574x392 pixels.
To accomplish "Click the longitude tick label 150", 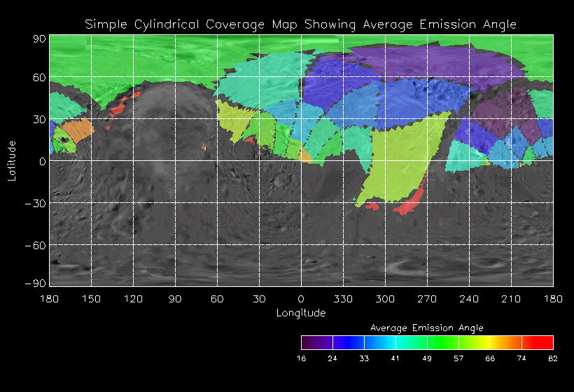I will pos(91,299).
